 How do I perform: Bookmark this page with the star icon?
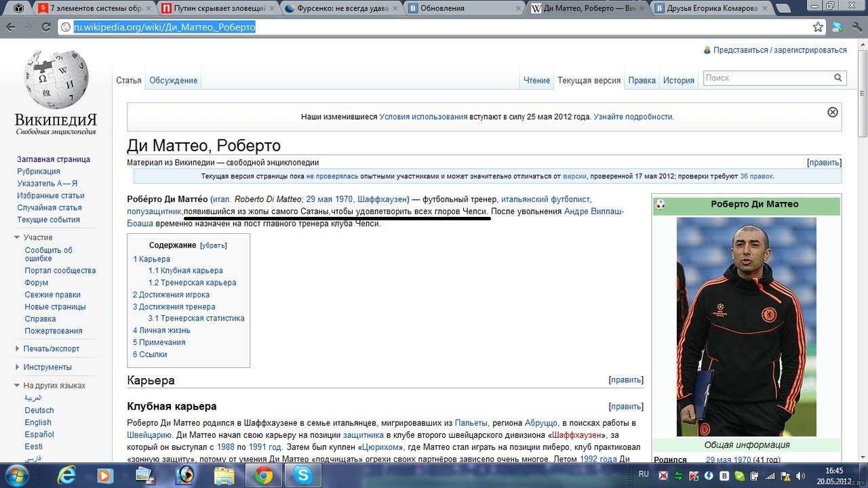click(818, 27)
